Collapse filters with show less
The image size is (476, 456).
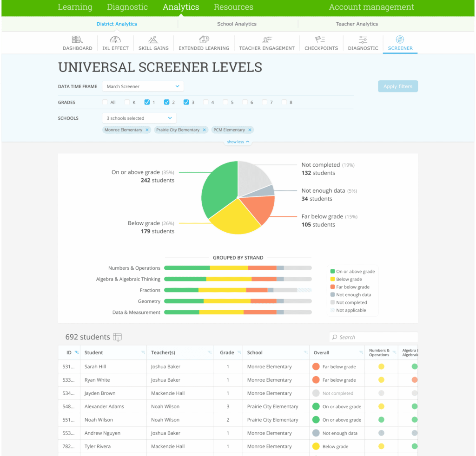[x=238, y=142]
